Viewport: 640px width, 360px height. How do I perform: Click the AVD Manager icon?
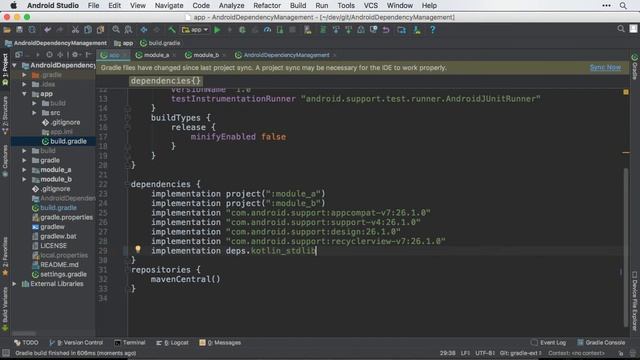click(x=308, y=30)
